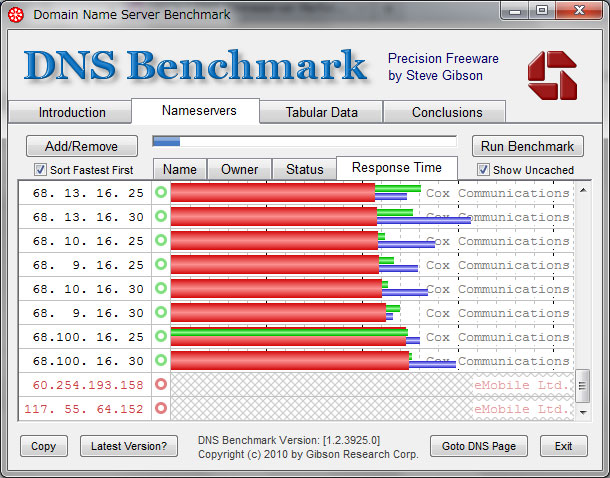
Task: Select the Name sub-tab
Action: [180, 169]
